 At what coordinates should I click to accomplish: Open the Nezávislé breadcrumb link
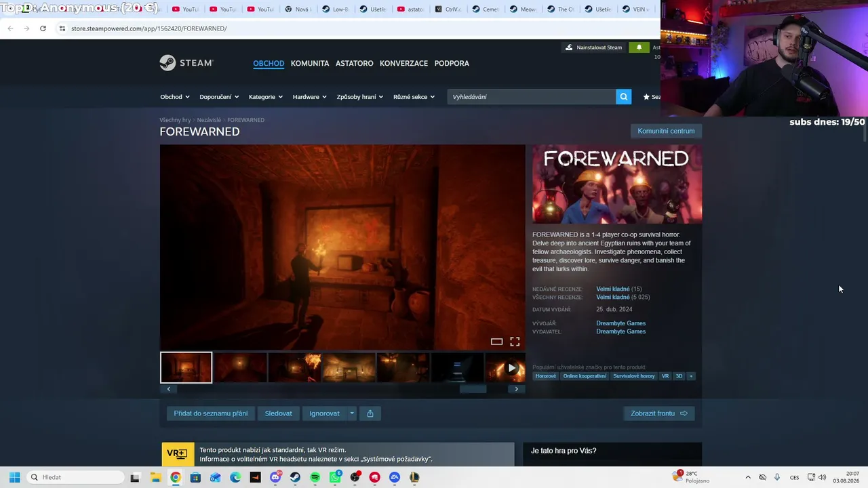coord(209,120)
